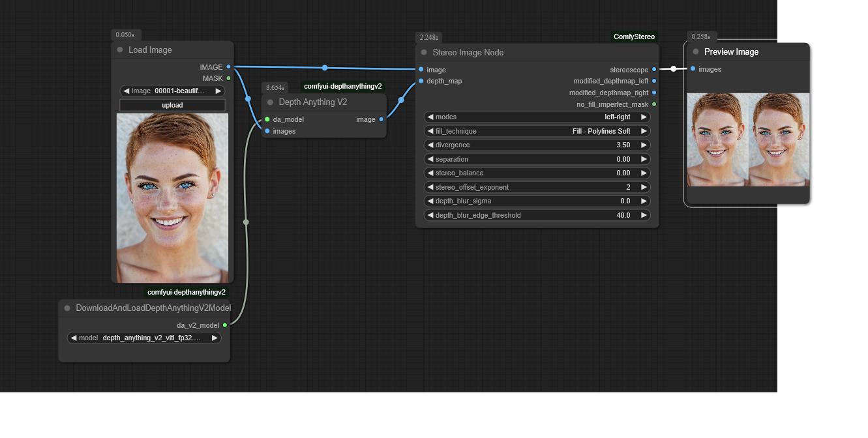
Task: Click the depth_map input socket
Action: point(421,81)
